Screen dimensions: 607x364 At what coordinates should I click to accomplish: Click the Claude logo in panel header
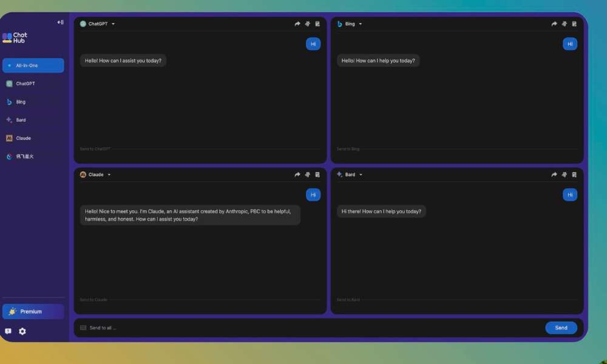click(83, 175)
